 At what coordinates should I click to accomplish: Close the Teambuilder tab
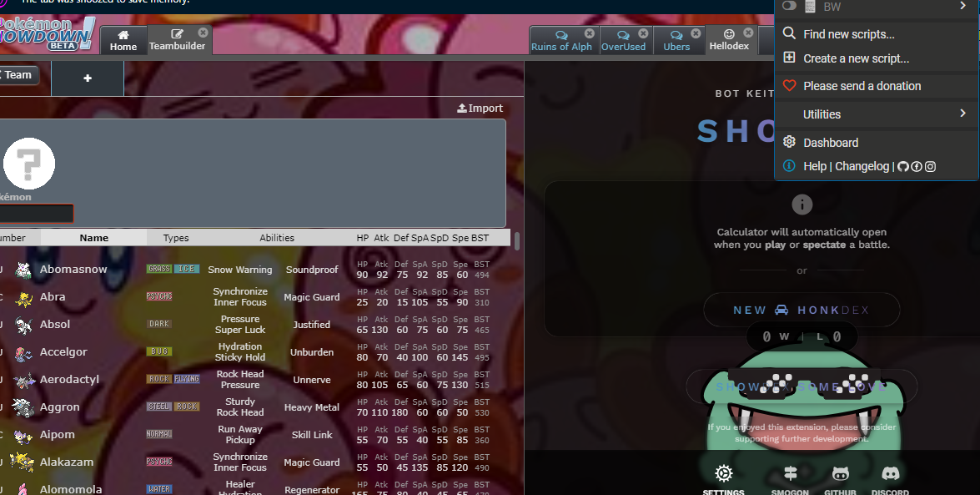pyautogui.click(x=204, y=33)
